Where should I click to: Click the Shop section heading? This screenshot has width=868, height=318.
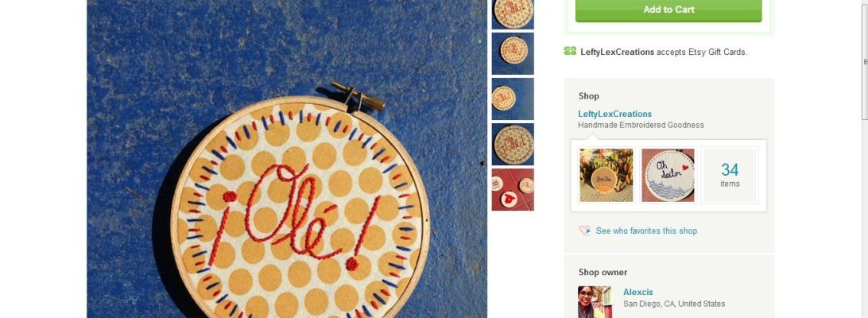(x=588, y=96)
